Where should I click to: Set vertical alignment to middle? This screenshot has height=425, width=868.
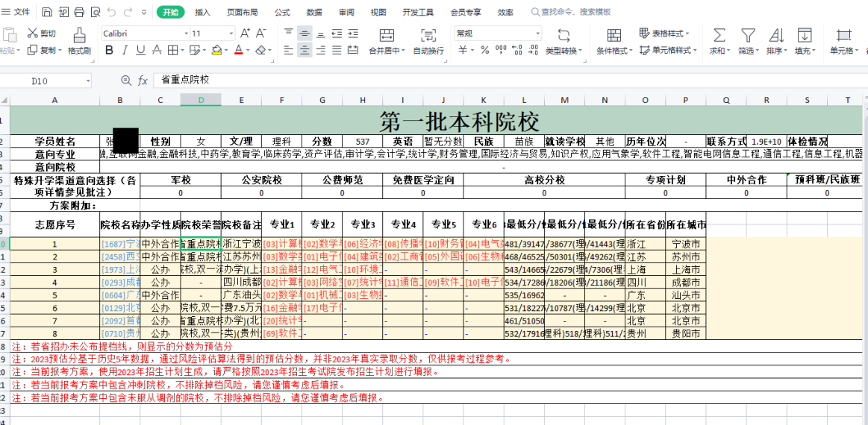tap(304, 34)
